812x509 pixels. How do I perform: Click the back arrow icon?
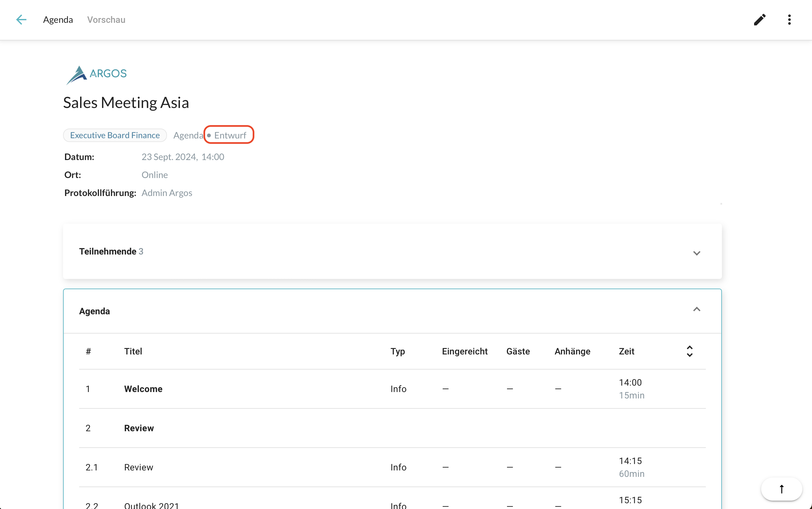pos(21,20)
